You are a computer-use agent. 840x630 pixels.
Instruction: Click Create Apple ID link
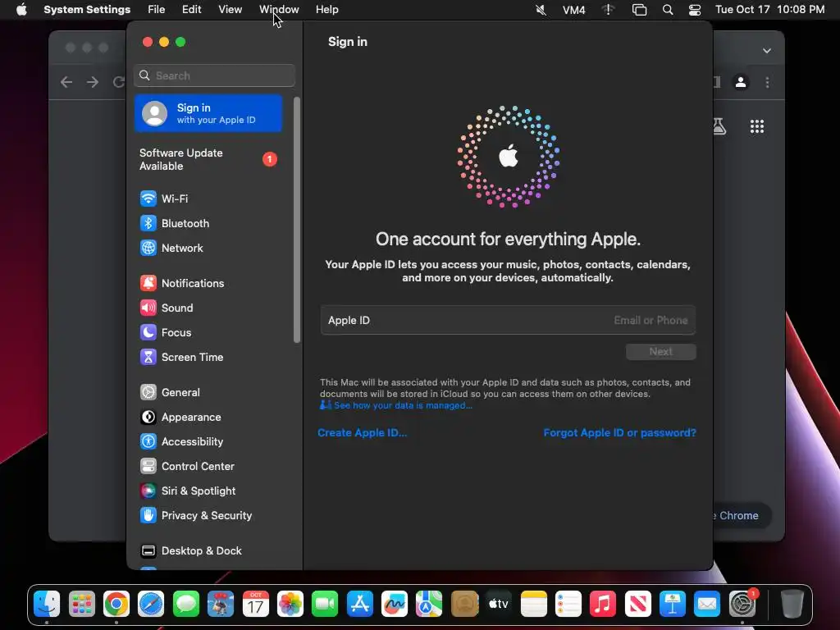tap(362, 433)
